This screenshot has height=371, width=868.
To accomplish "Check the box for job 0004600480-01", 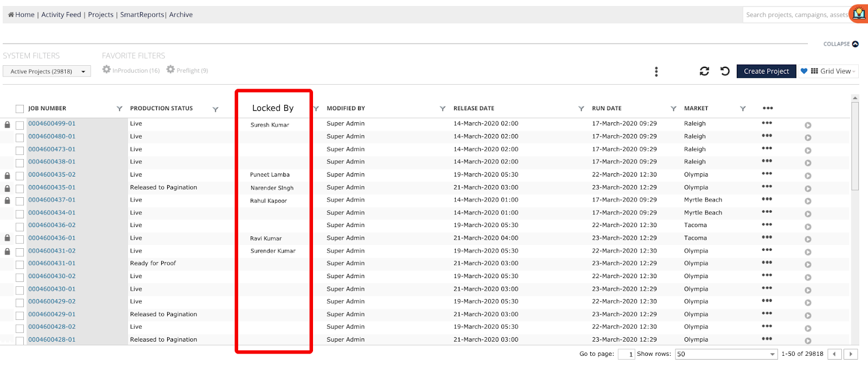I will click(x=20, y=138).
